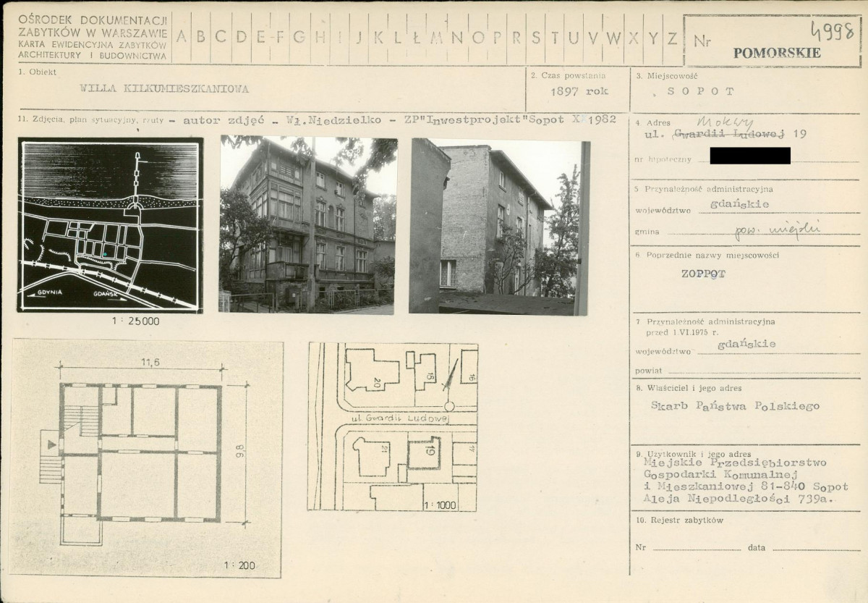The height and width of the screenshot is (603, 868).
Task: Click the black redaction bar beside nr hipoteczny
Action: pos(749,156)
